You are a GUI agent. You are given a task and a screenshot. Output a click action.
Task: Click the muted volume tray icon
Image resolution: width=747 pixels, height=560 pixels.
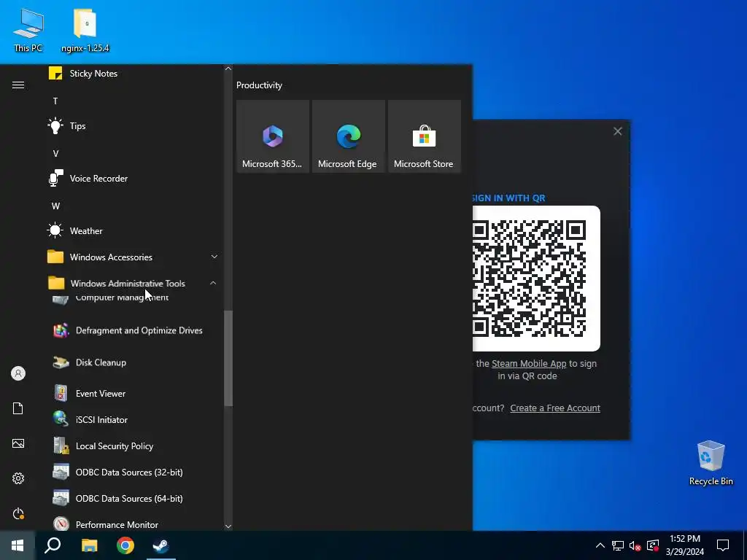pos(635,545)
